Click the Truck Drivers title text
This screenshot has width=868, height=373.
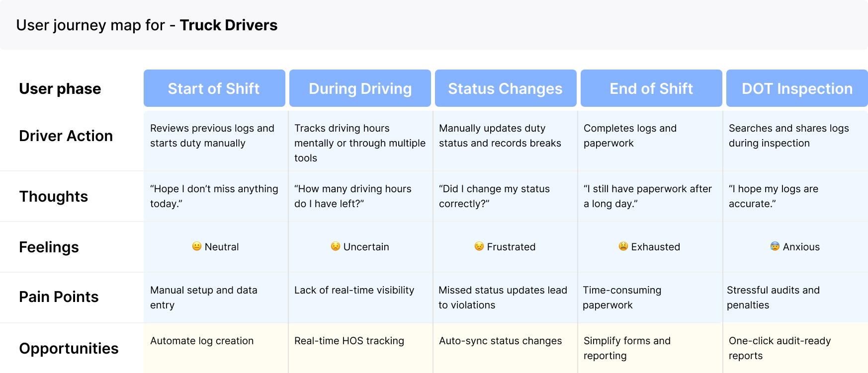[229, 25]
